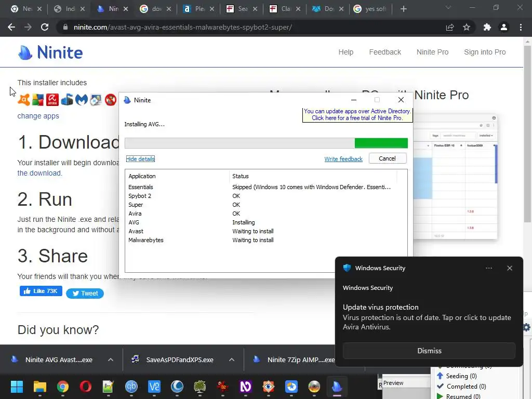Viewport: 532px width, 399px height.
Task: Open a new Chrome tab
Action: 403,9
